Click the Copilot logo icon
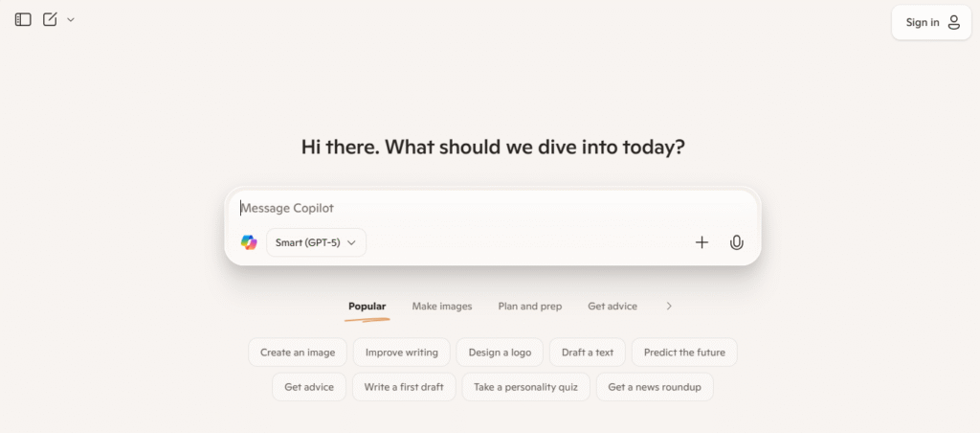The height and width of the screenshot is (433, 980). pyautogui.click(x=250, y=242)
